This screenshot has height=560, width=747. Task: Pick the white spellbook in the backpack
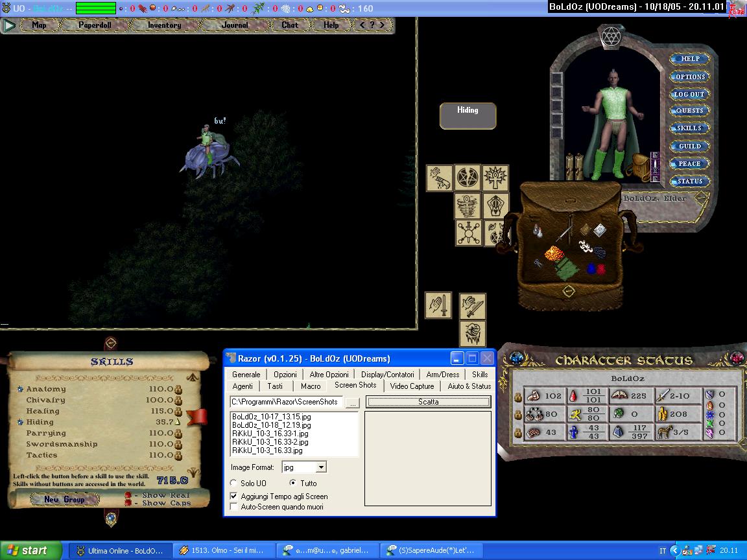pyautogui.click(x=600, y=231)
